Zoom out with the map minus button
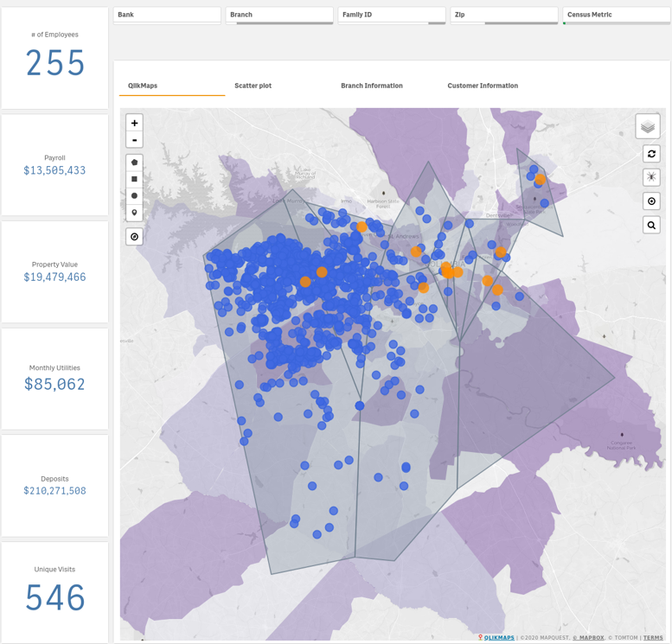The width and height of the screenshot is (672, 644). coord(134,140)
